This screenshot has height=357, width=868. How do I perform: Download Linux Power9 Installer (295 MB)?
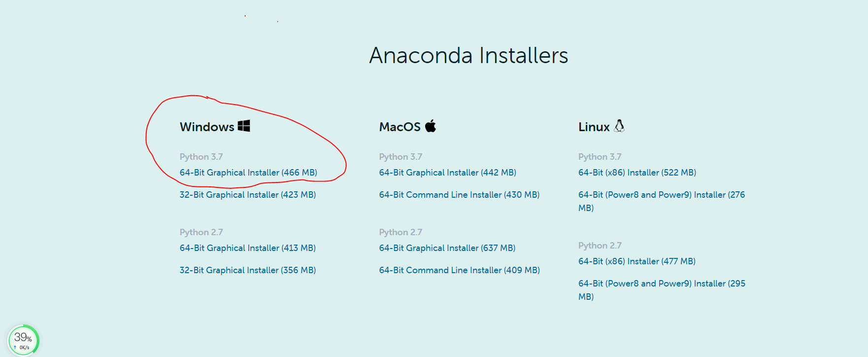click(662, 283)
